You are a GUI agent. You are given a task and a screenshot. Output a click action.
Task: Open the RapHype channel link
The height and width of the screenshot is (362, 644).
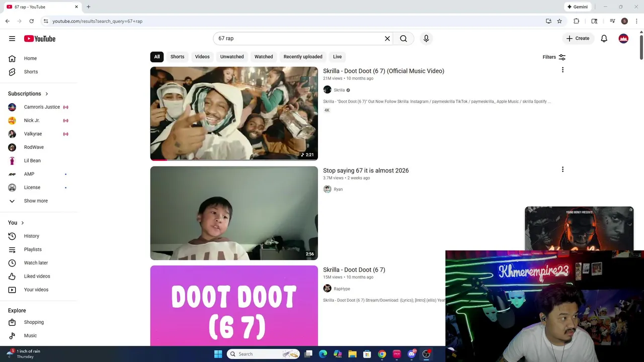[342, 289]
